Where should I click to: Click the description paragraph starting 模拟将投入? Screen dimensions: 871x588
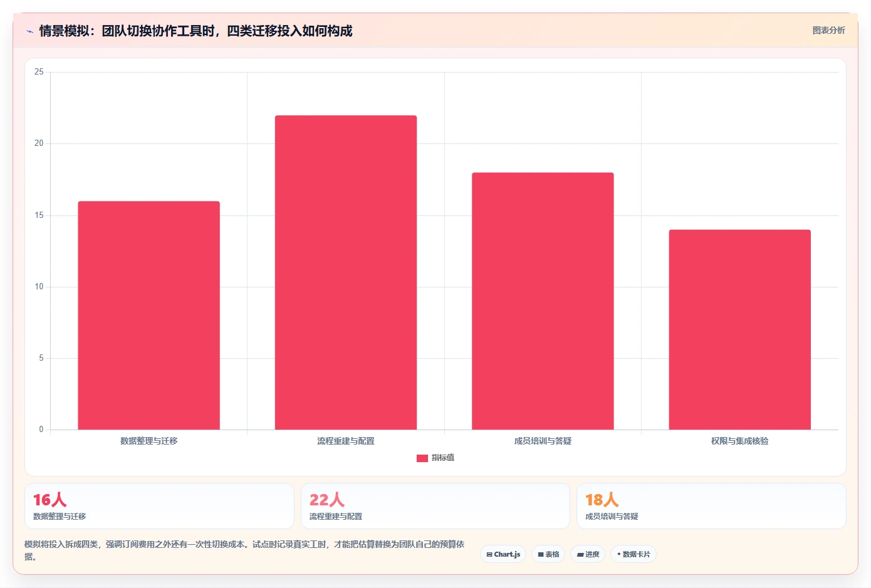(x=244, y=550)
